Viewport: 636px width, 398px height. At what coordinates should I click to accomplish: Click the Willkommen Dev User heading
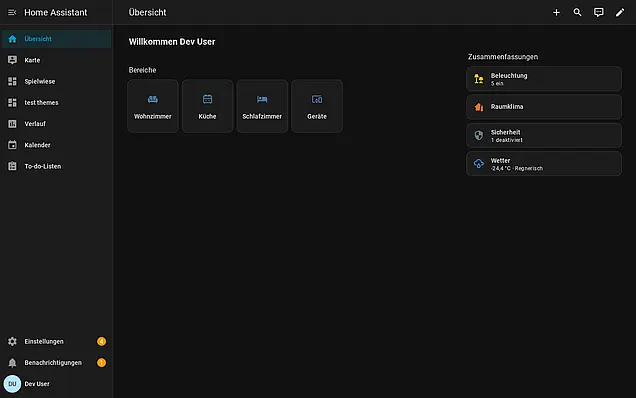tap(172, 42)
